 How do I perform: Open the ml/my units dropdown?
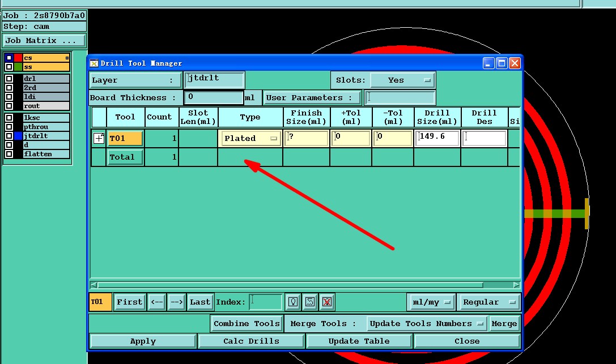(x=431, y=302)
